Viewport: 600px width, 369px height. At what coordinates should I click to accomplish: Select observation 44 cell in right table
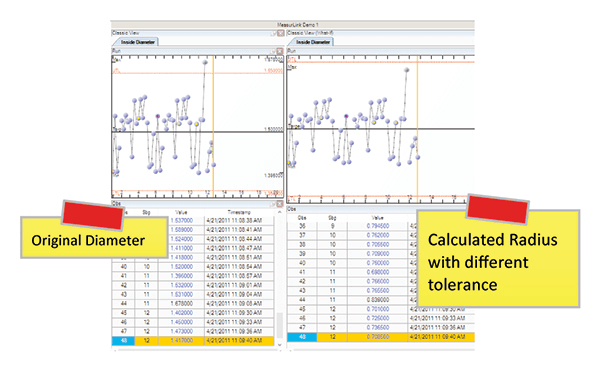click(302, 300)
